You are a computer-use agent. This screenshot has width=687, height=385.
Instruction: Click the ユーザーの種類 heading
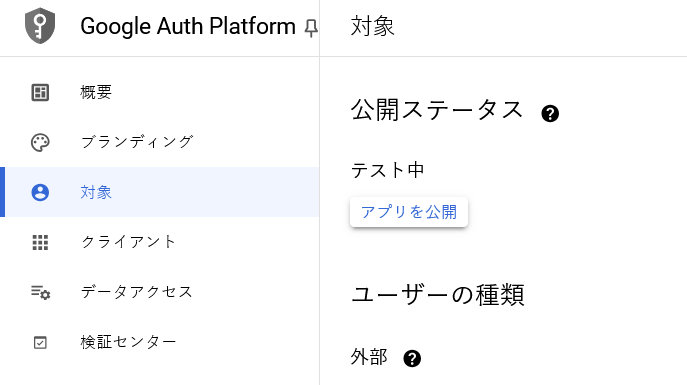[438, 294]
